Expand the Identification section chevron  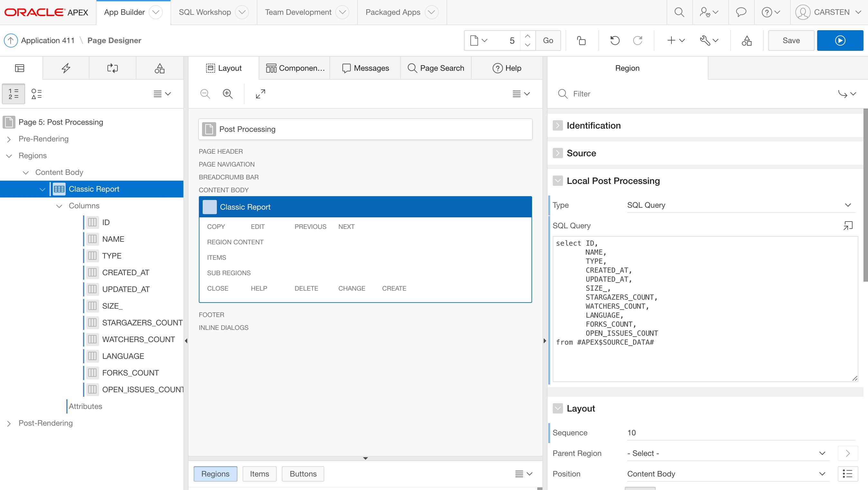(557, 125)
